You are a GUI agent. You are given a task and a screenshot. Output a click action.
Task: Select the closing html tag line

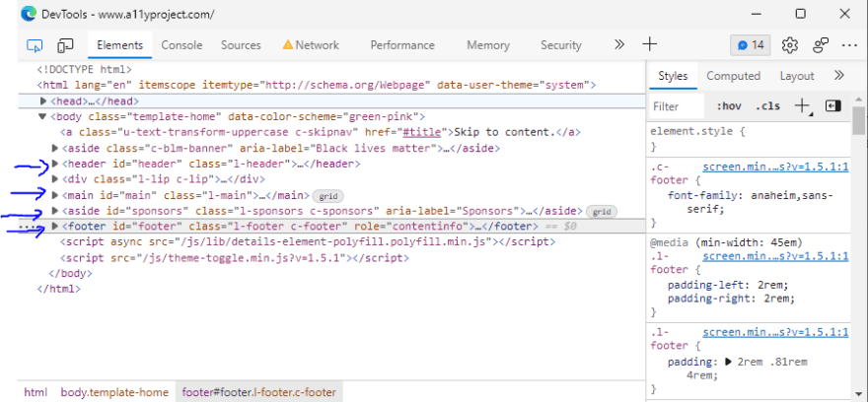[x=58, y=290]
